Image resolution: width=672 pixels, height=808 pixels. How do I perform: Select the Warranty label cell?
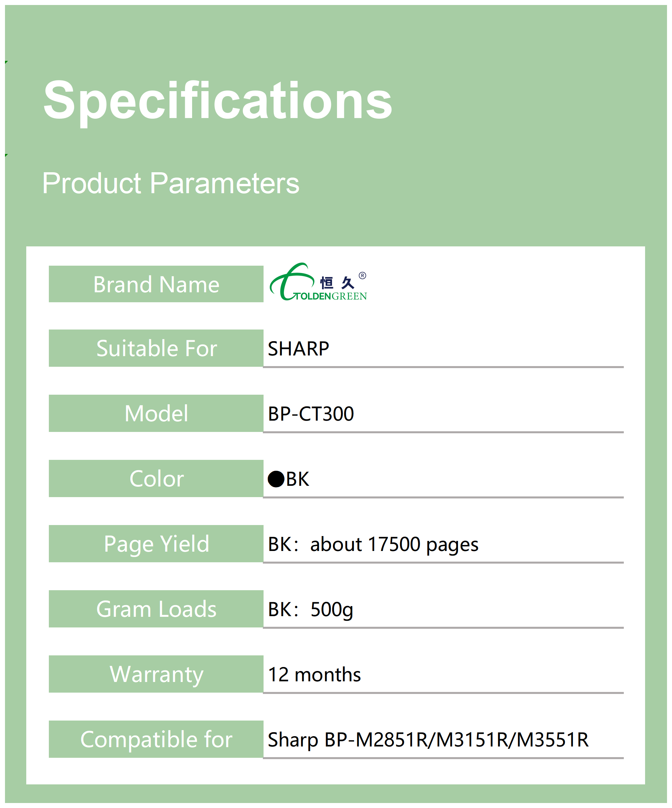[156, 674]
